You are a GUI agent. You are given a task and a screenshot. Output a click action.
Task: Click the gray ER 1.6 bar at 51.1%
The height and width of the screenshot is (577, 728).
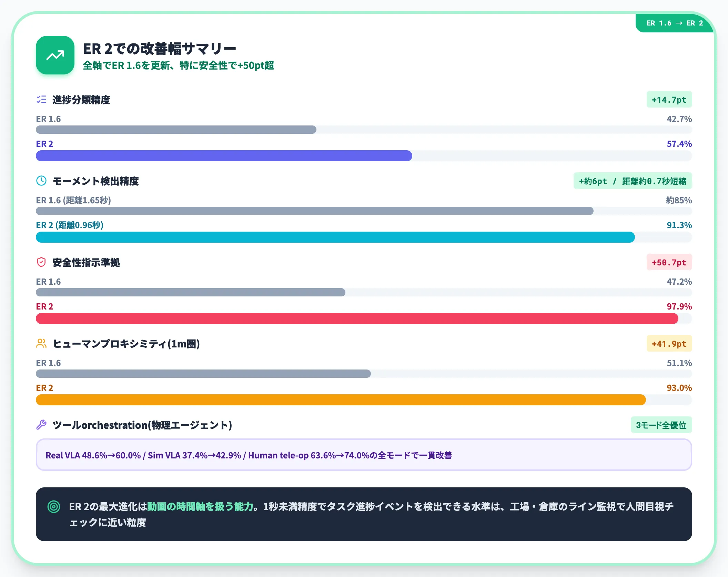coord(203,374)
